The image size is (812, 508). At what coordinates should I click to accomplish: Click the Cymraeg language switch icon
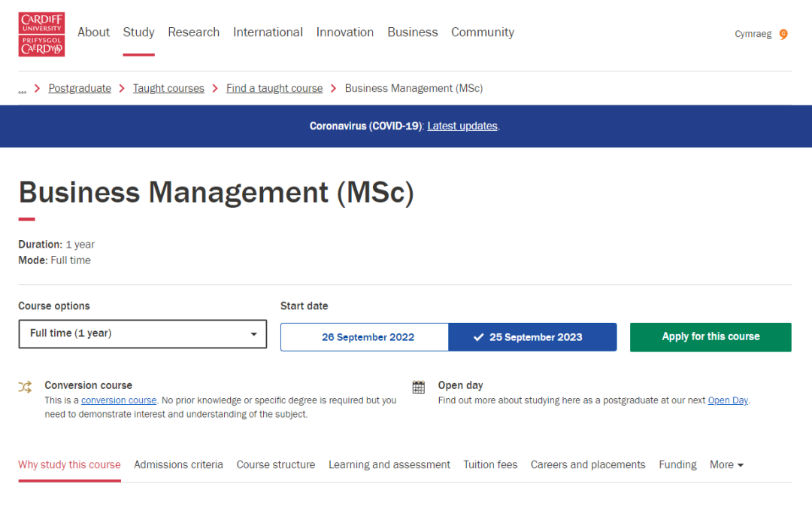click(783, 34)
